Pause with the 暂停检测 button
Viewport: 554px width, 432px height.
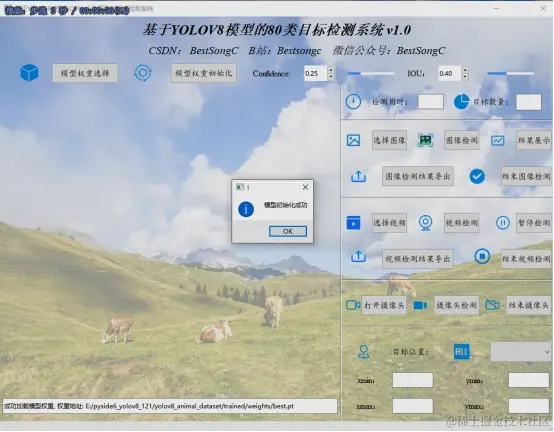point(534,223)
